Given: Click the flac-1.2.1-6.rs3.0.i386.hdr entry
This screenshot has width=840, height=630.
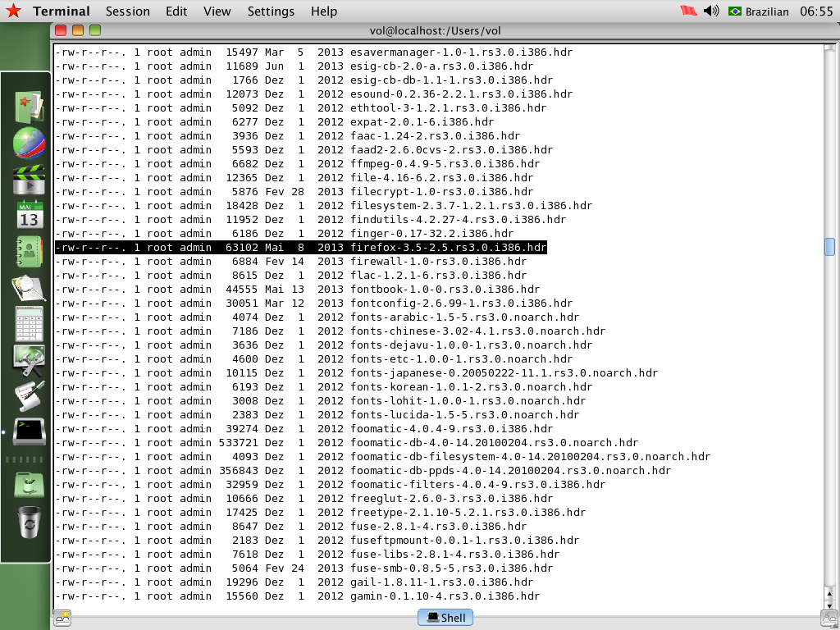Looking at the screenshot, I should pyautogui.click(x=291, y=276).
